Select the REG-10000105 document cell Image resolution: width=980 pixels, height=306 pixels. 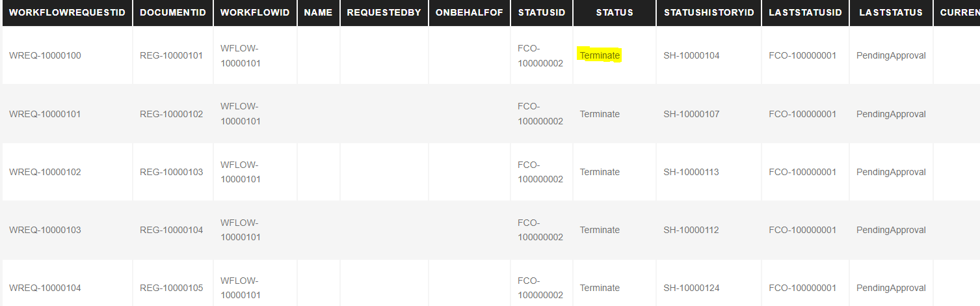[x=171, y=288]
